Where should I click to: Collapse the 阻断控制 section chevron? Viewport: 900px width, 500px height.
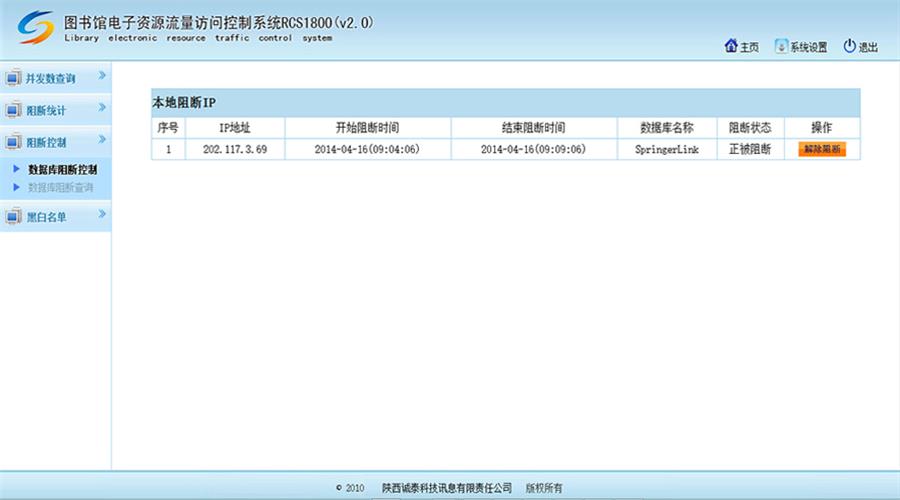click(101, 142)
